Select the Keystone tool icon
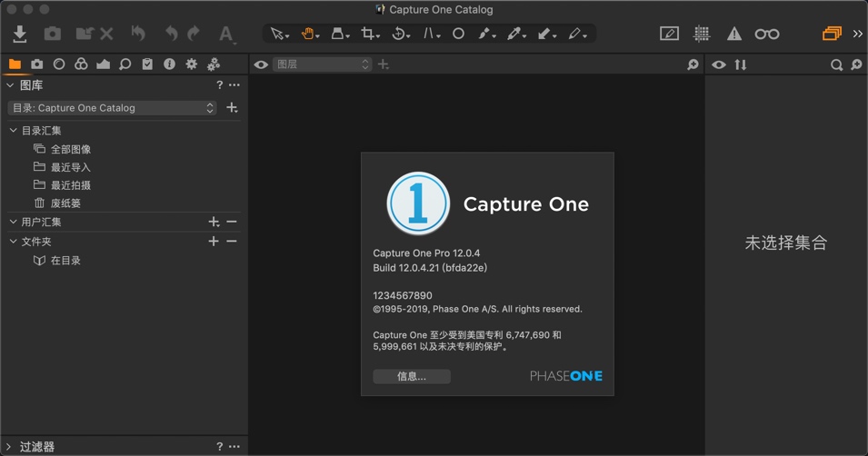 pos(339,35)
